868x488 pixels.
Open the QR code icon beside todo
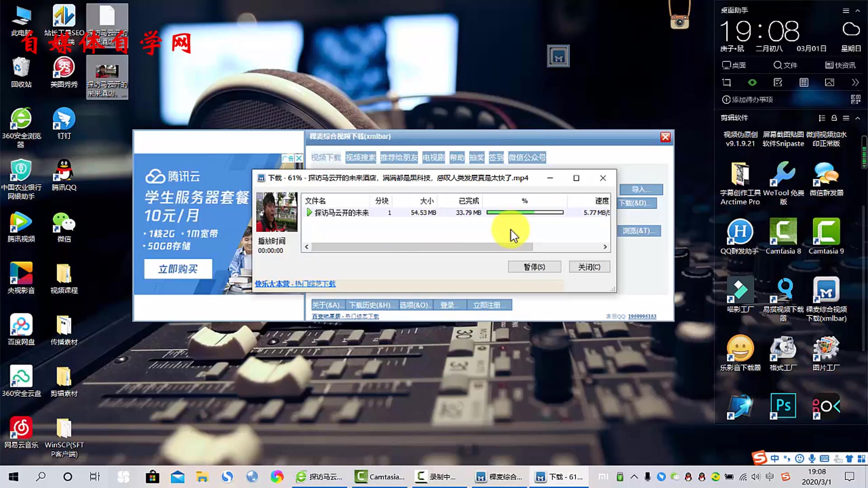[x=855, y=99]
